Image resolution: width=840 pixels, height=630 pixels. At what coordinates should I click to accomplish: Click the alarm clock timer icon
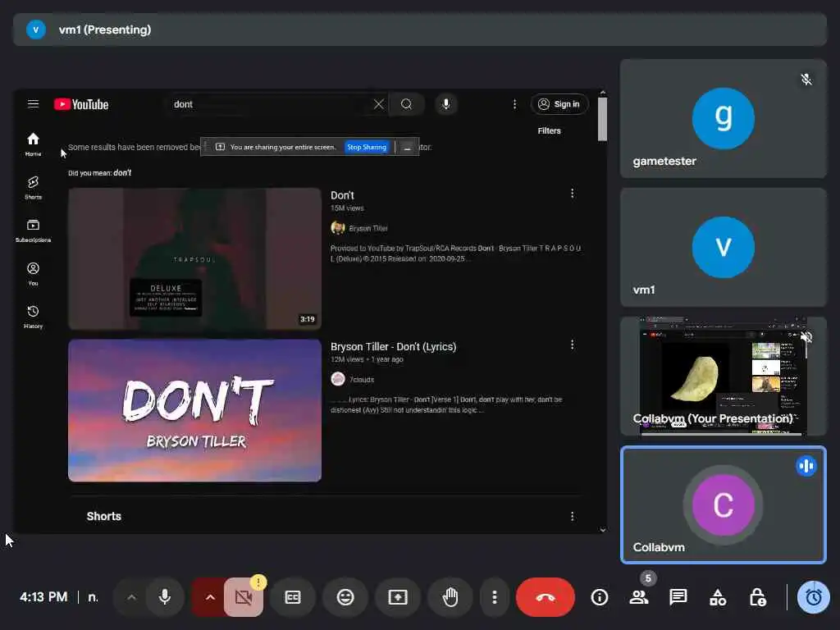coord(814,597)
